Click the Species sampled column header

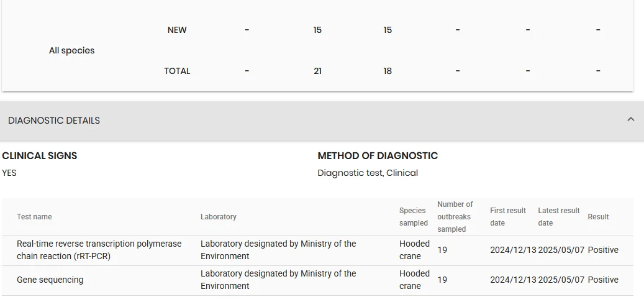tap(413, 216)
